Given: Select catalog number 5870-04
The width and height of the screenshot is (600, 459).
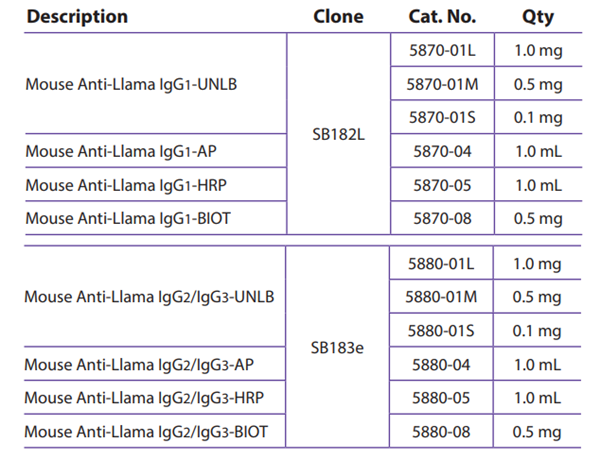Looking at the screenshot, I should pos(441,152).
